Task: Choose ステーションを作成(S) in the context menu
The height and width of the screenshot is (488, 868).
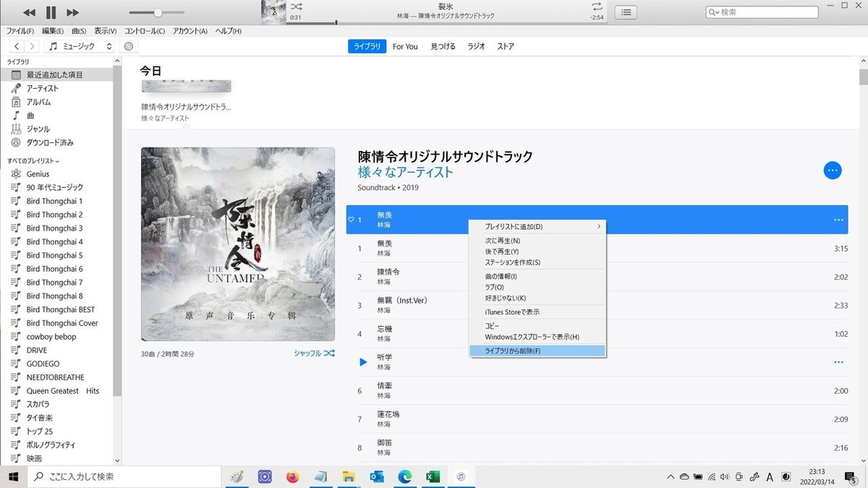Action: (537, 262)
